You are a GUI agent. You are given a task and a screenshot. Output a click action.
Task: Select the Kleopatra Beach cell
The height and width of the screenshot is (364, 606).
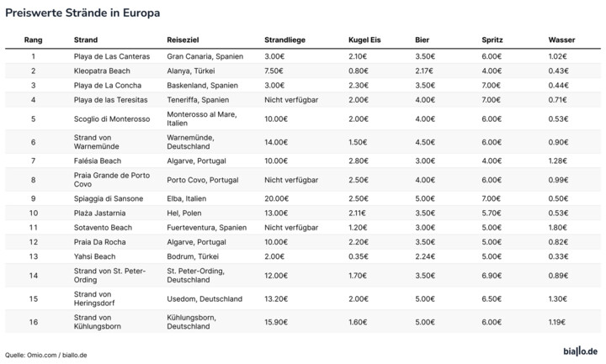100,71
